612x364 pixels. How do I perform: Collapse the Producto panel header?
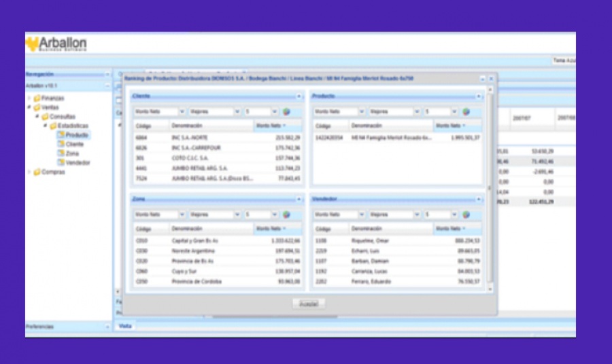(x=479, y=96)
